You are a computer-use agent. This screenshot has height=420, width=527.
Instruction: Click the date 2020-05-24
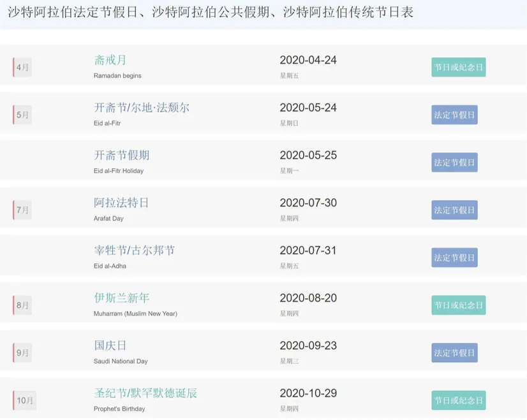pos(308,108)
